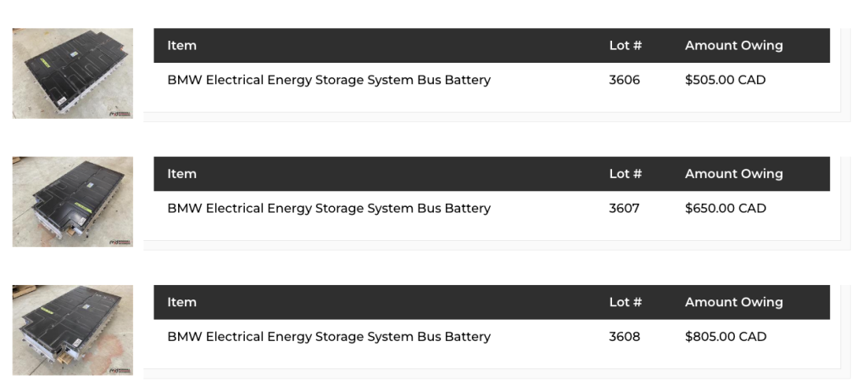Screen dimensions: 868x392
Task: Click the $805.00 CAD amount owing
Action: pos(726,337)
